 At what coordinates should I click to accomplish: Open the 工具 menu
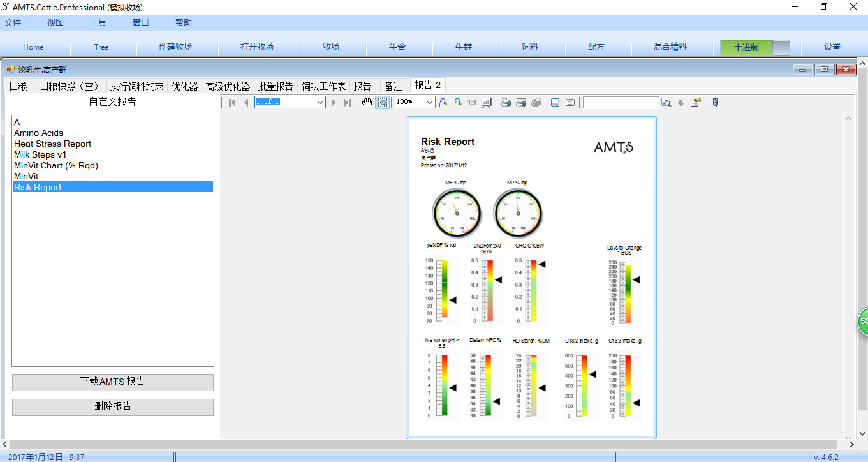[98, 22]
